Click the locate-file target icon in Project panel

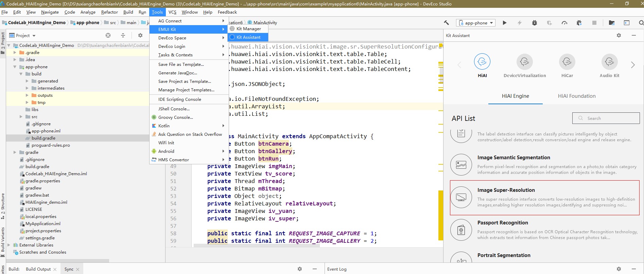108,35
